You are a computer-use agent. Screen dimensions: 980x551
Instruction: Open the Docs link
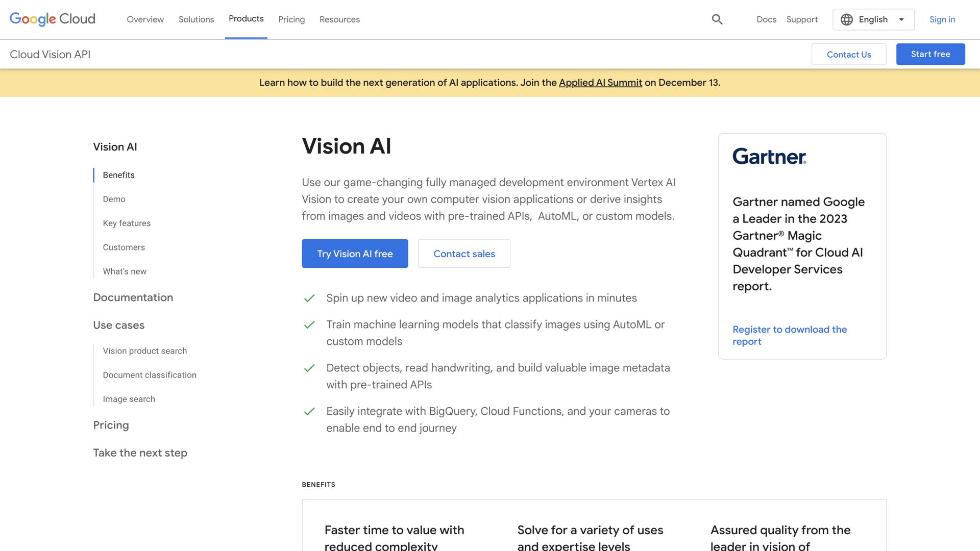(766, 19)
